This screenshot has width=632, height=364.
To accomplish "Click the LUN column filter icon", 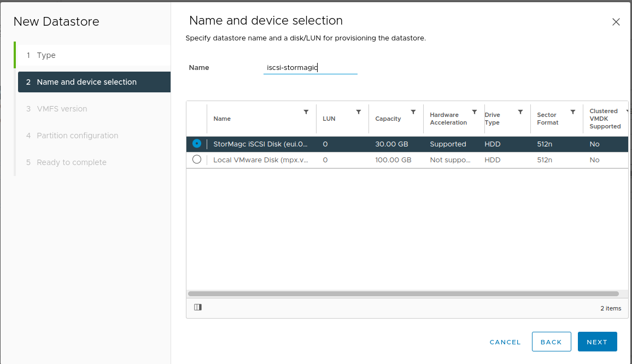I will [x=359, y=112].
